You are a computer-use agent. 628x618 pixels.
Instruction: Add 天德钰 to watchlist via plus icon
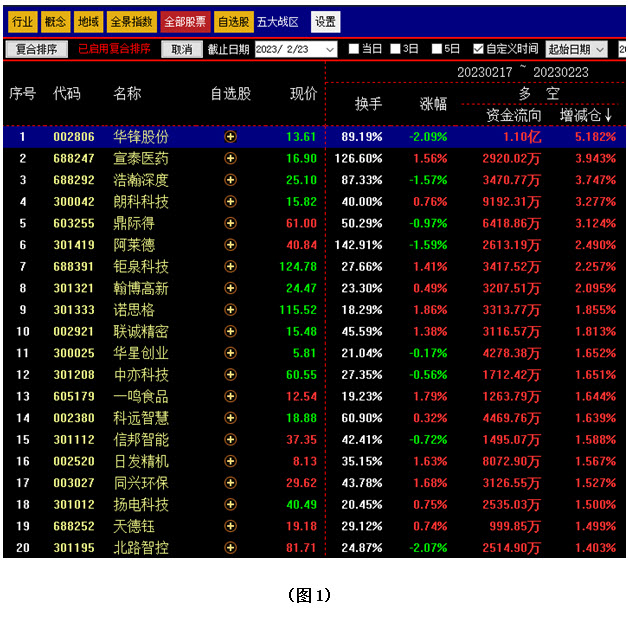click(230, 526)
